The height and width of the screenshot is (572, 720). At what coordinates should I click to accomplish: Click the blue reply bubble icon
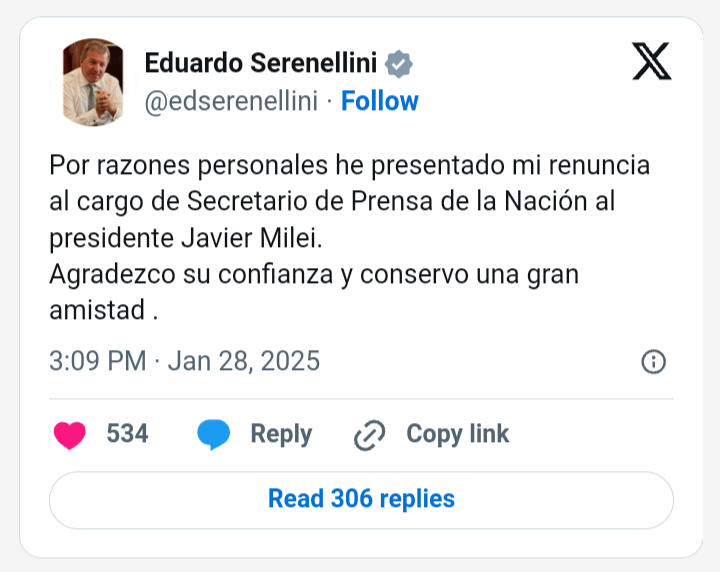pos(214,434)
